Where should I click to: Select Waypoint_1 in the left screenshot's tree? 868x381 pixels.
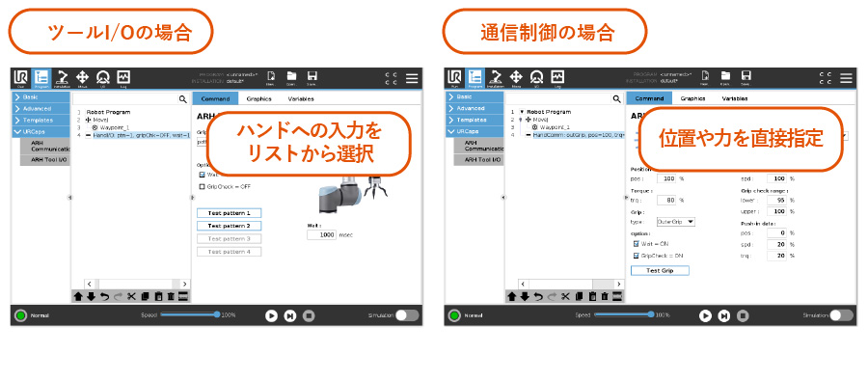click(115, 127)
